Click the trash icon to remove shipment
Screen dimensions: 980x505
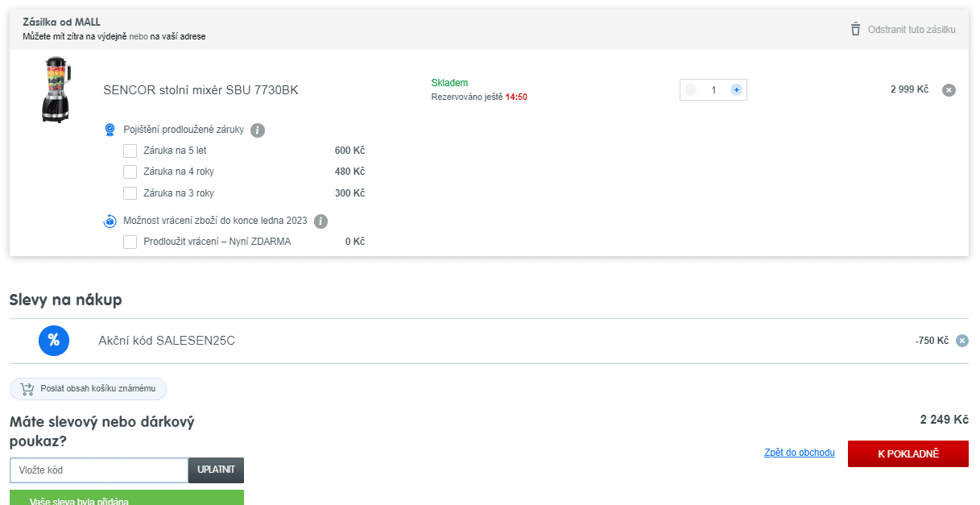click(855, 29)
